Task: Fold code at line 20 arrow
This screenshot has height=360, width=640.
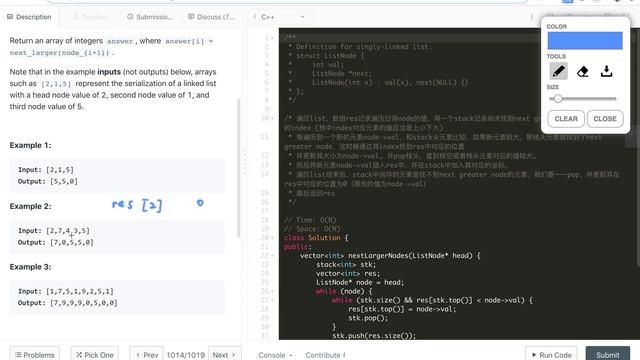Action: (x=272, y=238)
